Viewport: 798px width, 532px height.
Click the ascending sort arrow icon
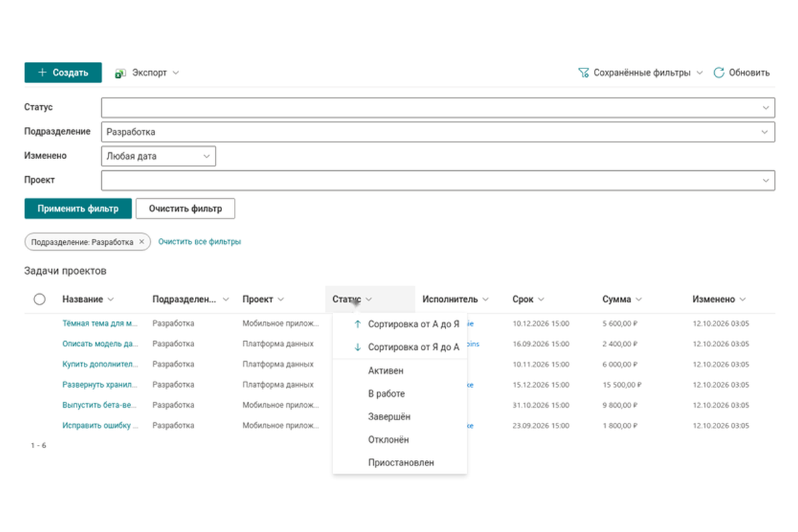point(358,325)
